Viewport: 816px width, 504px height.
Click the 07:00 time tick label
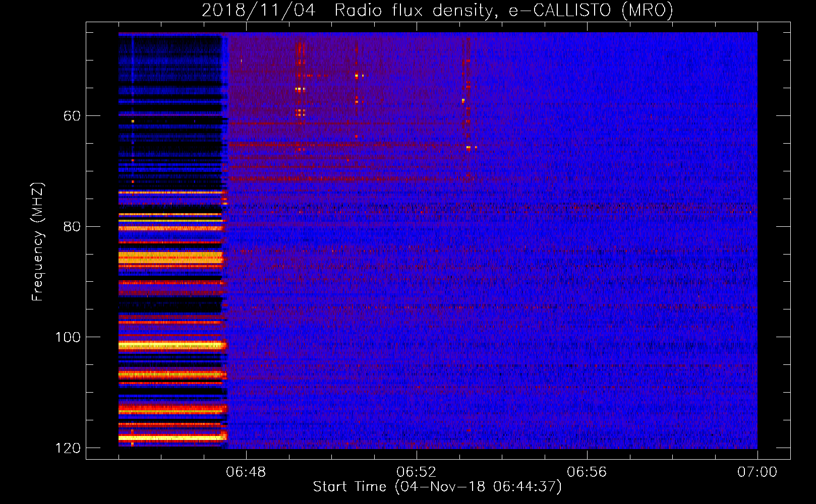click(757, 472)
